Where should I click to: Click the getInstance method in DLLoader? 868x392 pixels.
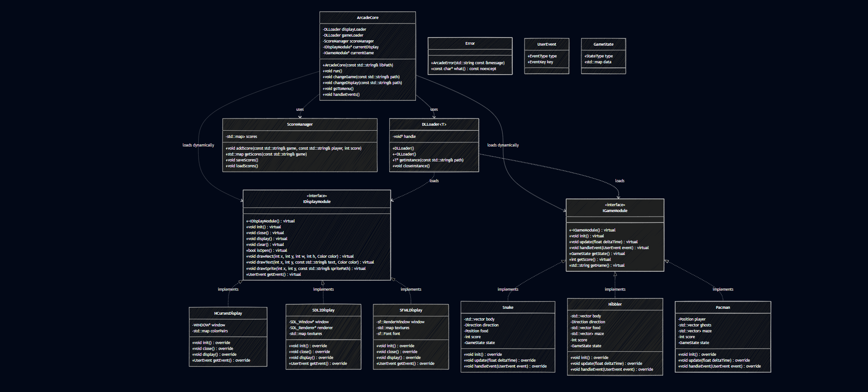pos(428,160)
